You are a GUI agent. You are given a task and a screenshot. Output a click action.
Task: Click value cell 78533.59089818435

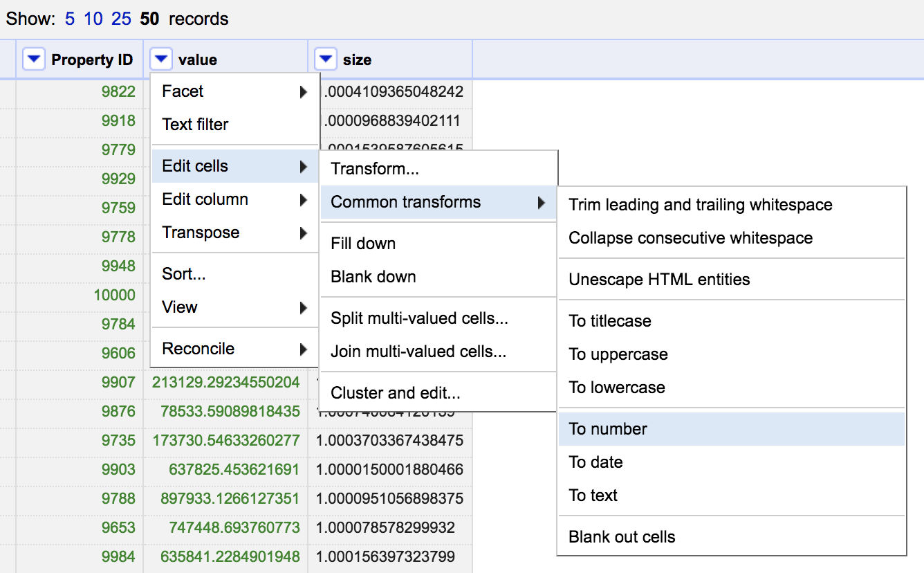(230, 411)
